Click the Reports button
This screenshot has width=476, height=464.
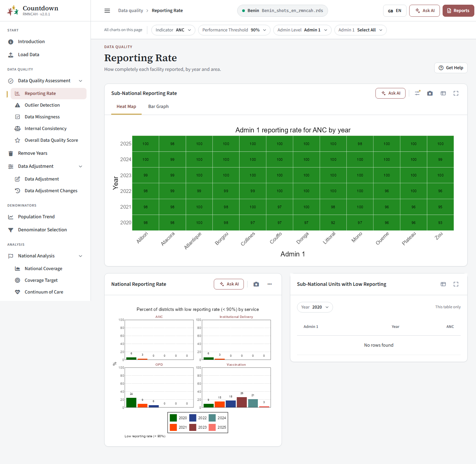pos(458,11)
